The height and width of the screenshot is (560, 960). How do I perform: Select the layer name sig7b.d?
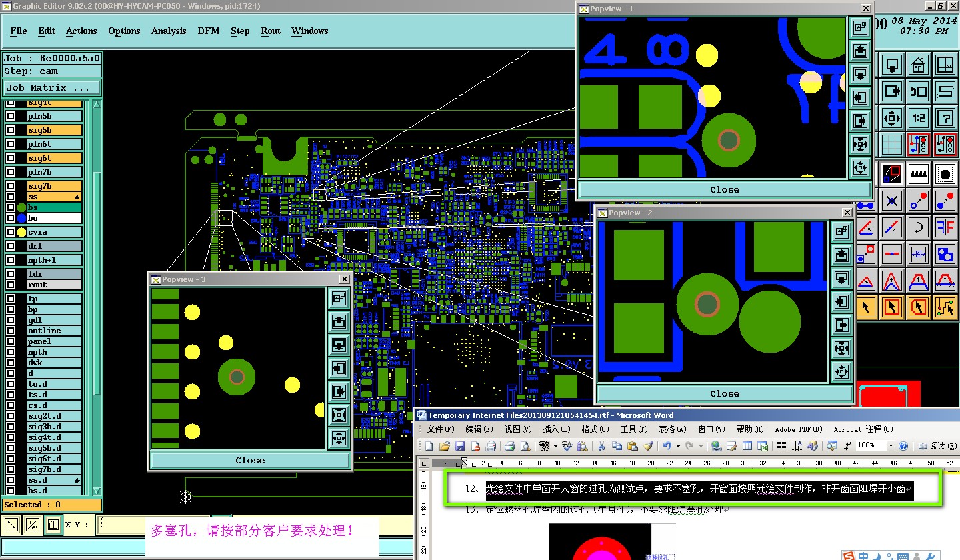(x=55, y=469)
